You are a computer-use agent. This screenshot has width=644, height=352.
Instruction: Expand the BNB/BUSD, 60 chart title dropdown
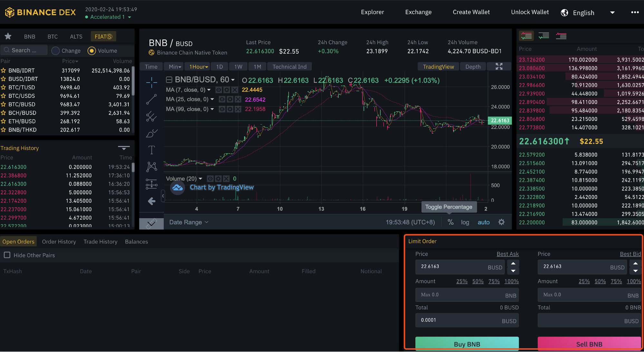(233, 80)
